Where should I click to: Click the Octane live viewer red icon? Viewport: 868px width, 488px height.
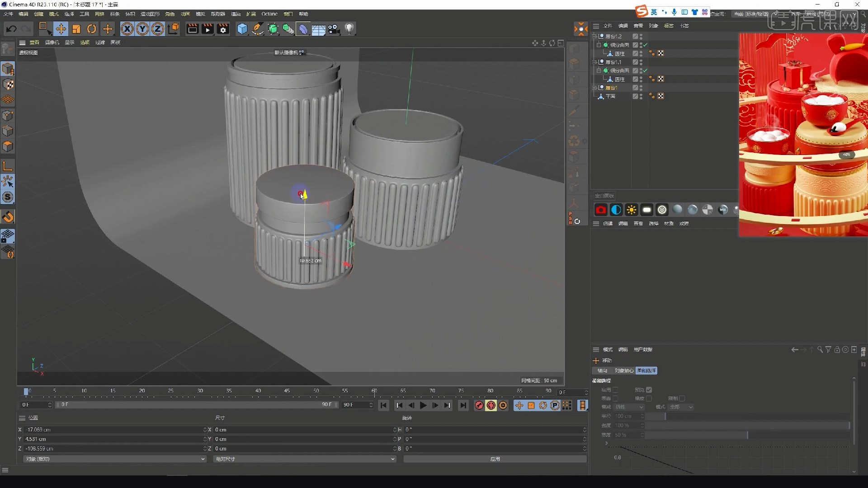(601, 210)
